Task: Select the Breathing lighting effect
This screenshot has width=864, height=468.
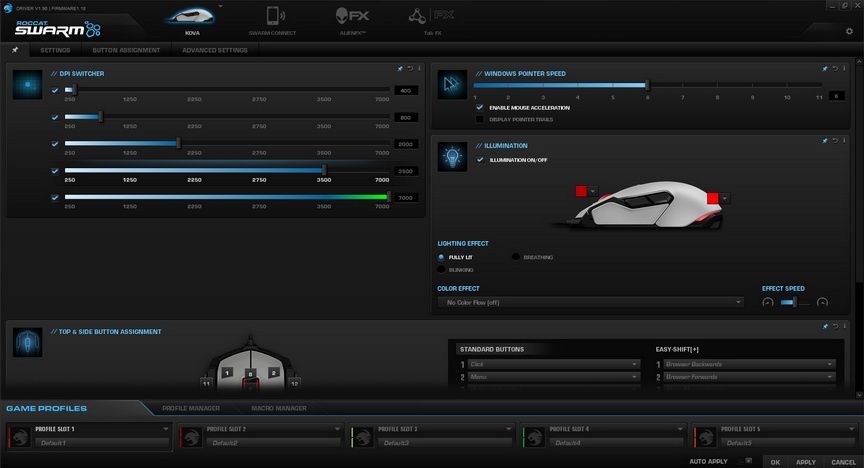Action: 516,257
